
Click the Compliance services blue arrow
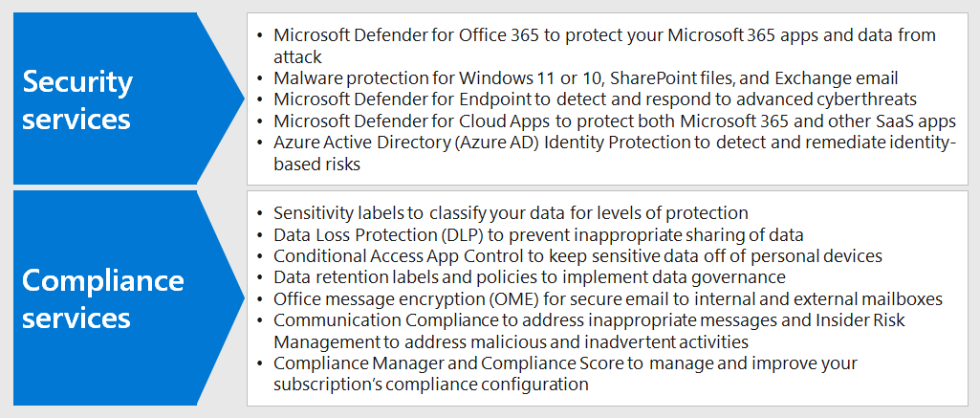(128, 298)
